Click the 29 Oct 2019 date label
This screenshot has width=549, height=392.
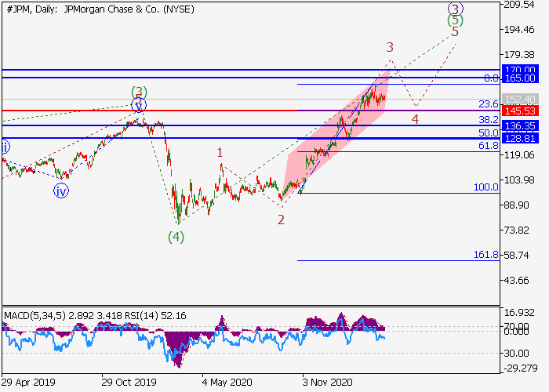click(x=129, y=383)
